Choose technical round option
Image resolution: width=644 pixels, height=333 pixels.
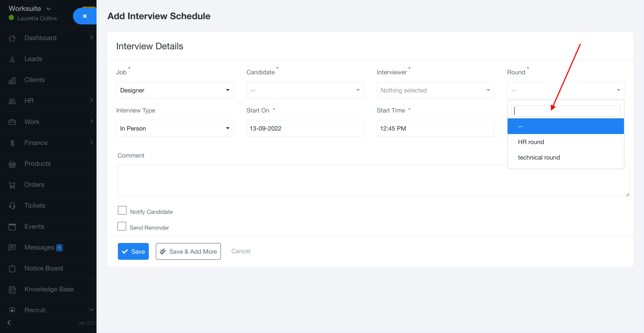[x=539, y=158]
